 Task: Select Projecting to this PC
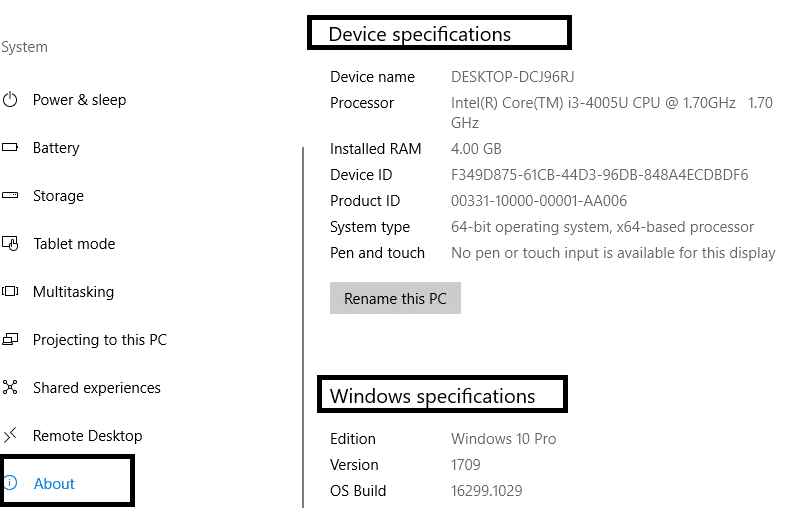click(99, 340)
